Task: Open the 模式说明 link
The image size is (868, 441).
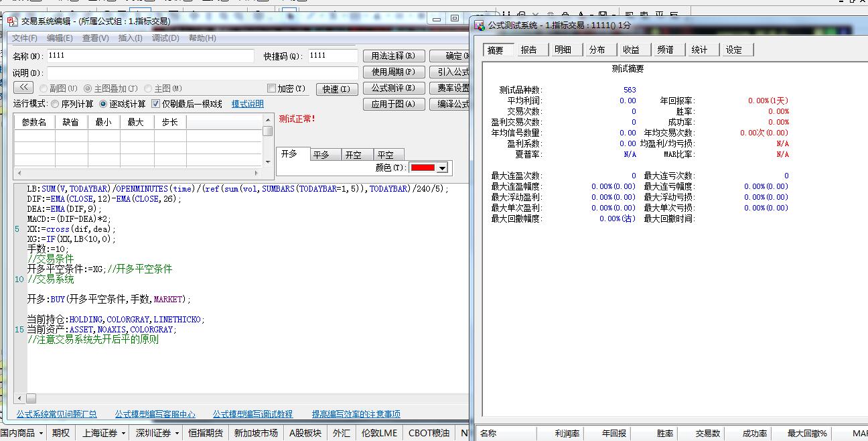Action: (247, 104)
